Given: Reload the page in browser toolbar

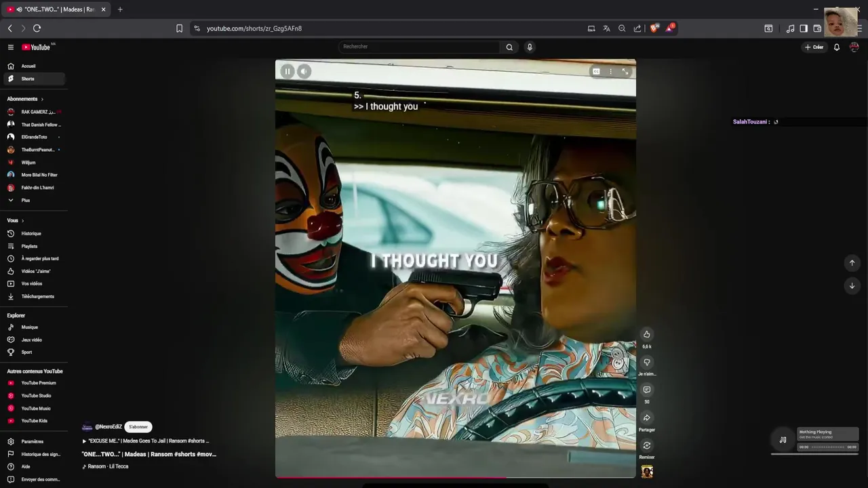Looking at the screenshot, I should coord(37,28).
